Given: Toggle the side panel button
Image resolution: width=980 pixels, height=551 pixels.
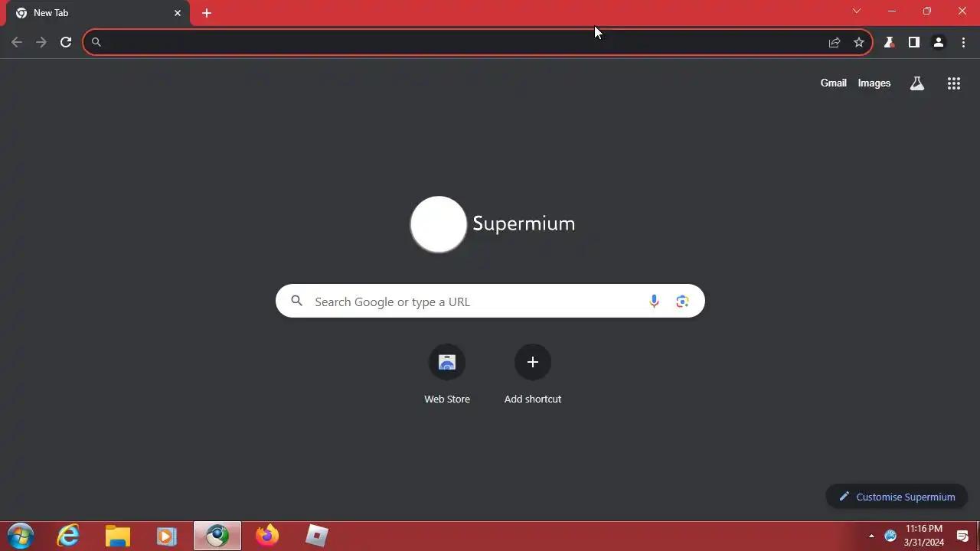Looking at the screenshot, I should pos(913,42).
